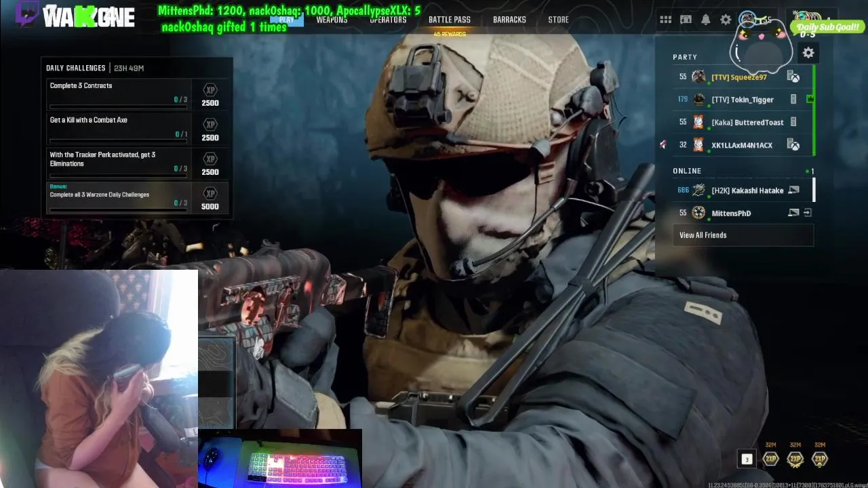Click Kakashi Hatake's player emblem
This screenshot has height=488, width=868.
coord(698,190)
